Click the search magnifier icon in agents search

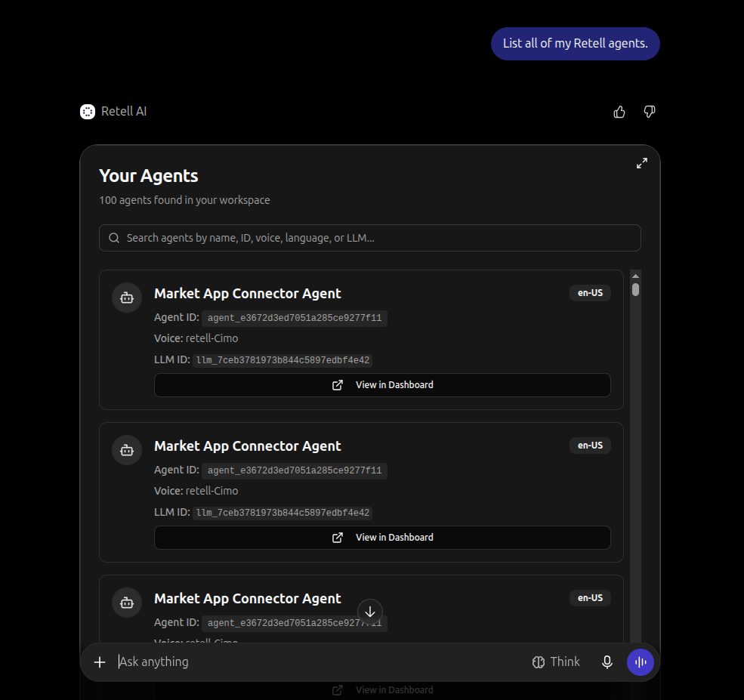point(114,238)
